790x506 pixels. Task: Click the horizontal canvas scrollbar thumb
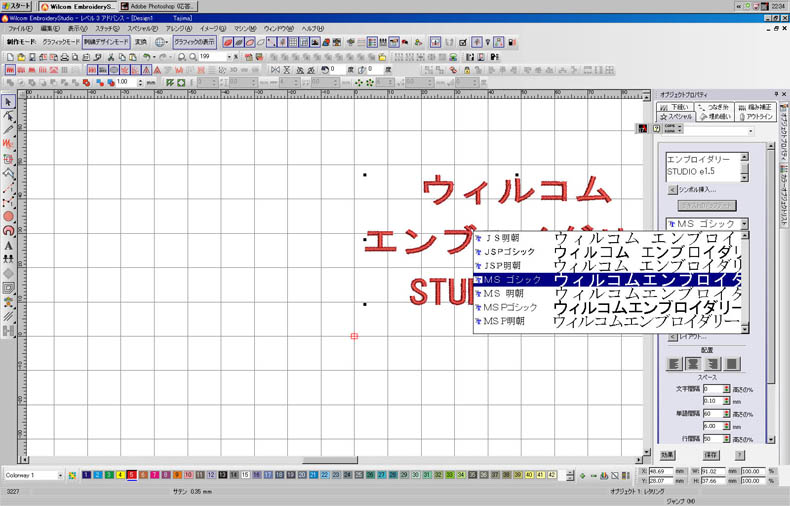click(x=330, y=460)
